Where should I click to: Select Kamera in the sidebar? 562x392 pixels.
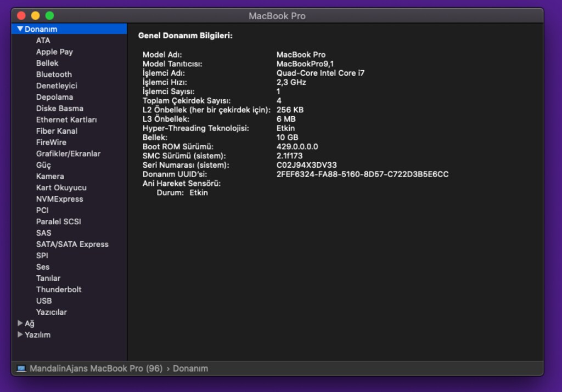(x=50, y=177)
